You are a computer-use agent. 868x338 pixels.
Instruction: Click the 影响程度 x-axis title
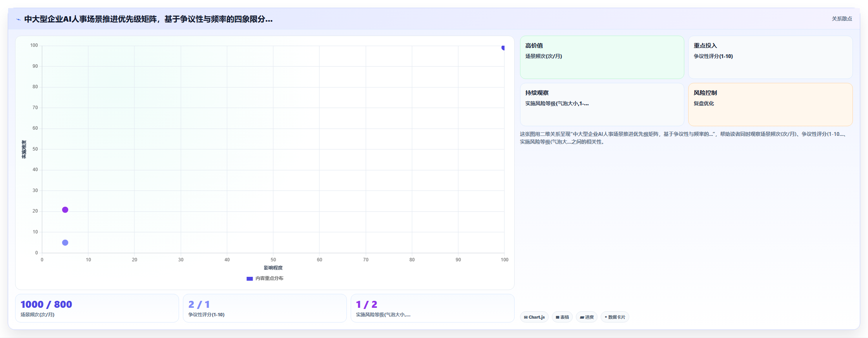(273, 268)
